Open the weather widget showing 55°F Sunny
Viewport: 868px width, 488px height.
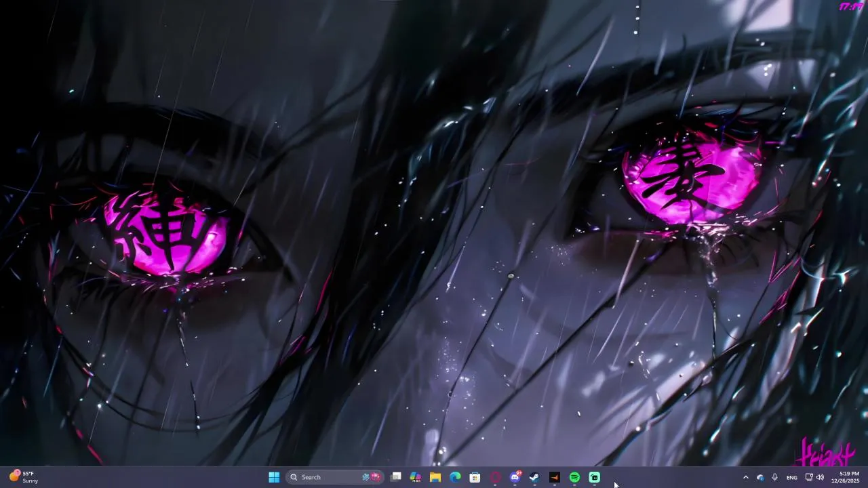click(x=24, y=477)
